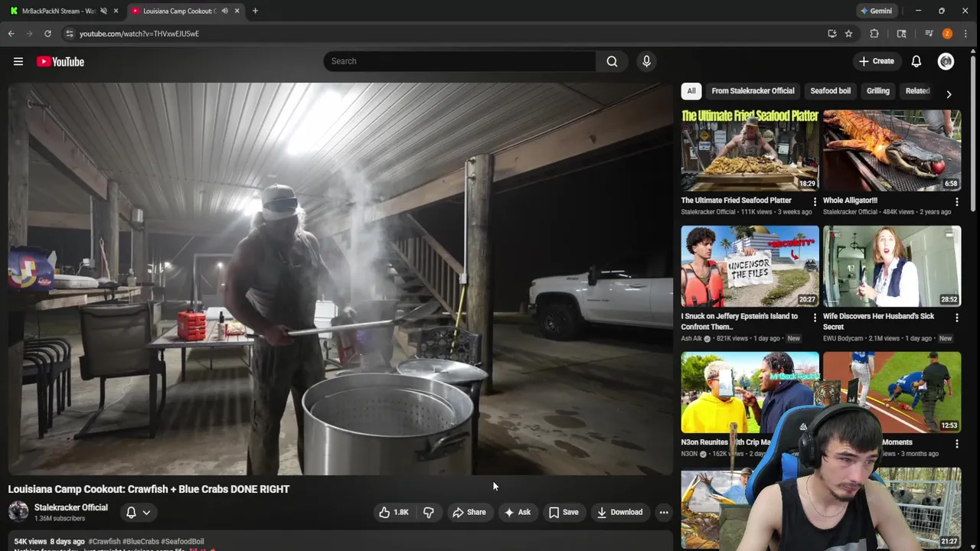The width and height of the screenshot is (980, 551).
Task: Open Whole Alligator video thumbnail
Action: point(892,150)
